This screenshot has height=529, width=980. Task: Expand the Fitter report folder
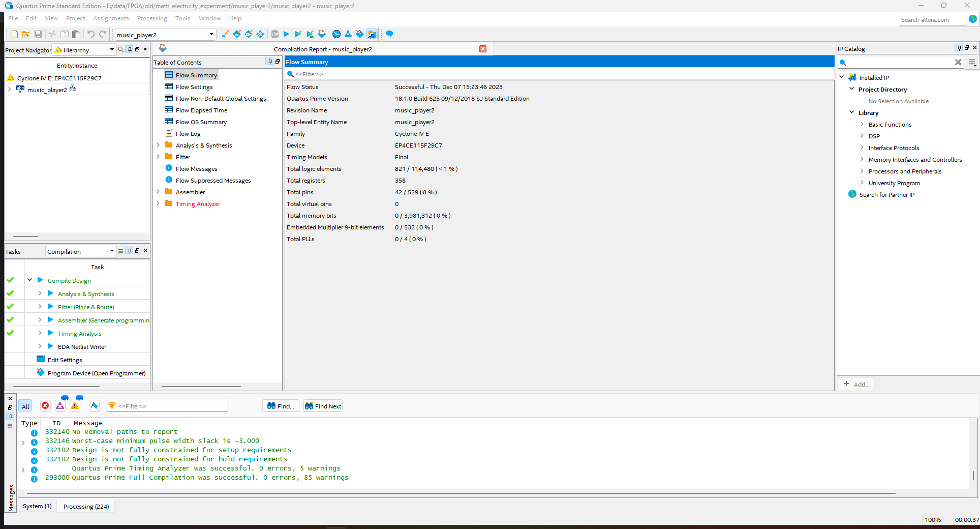click(158, 157)
